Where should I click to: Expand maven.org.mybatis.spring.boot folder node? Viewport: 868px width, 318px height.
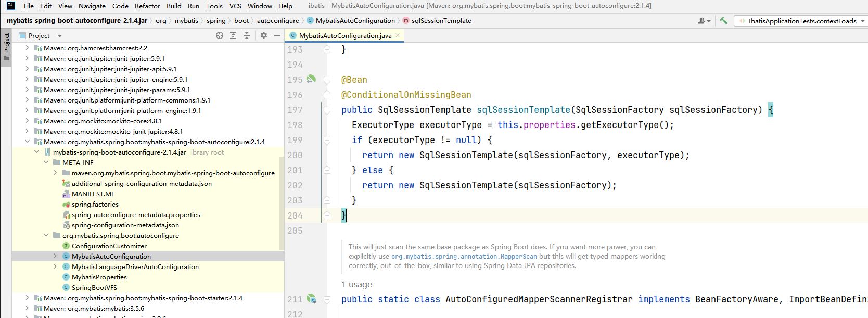55,173
